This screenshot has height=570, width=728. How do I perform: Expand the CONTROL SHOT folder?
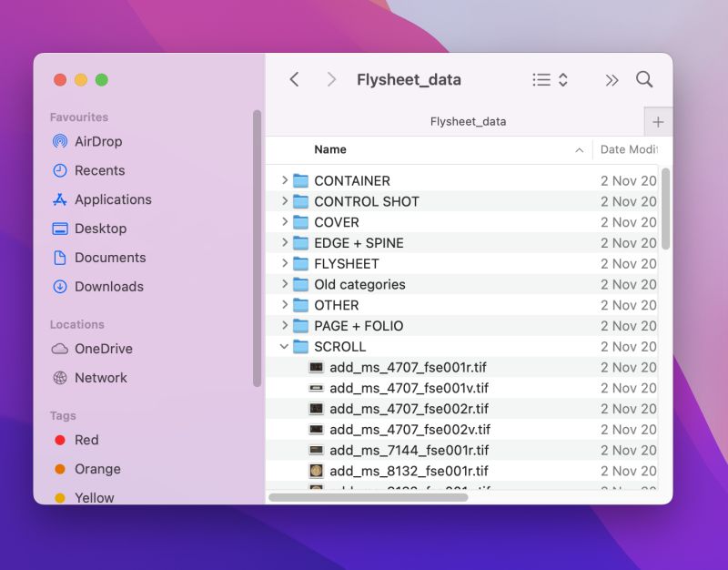point(285,201)
